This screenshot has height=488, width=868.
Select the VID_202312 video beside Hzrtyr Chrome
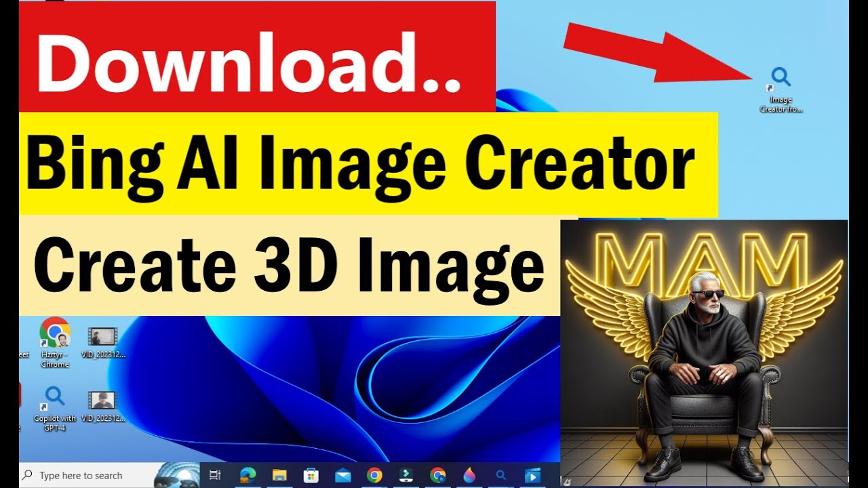[x=103, y=342]
